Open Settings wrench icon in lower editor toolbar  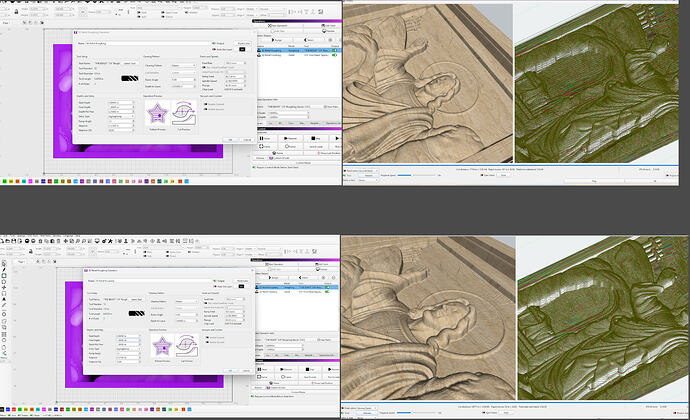click(104, 241)
